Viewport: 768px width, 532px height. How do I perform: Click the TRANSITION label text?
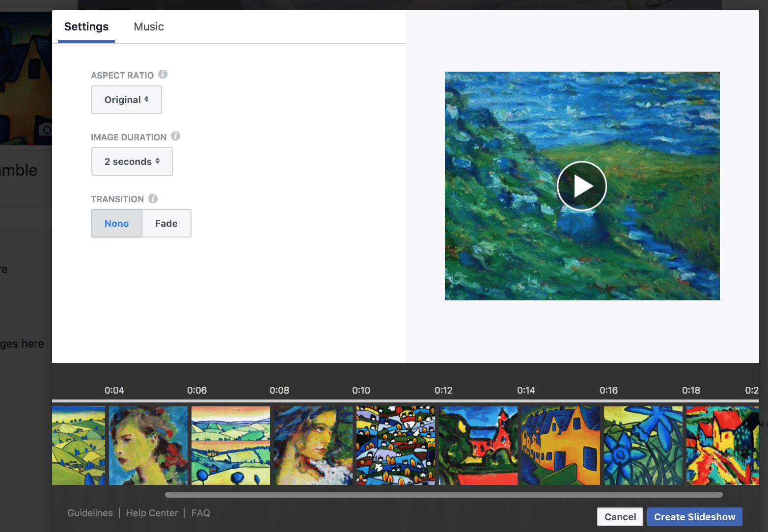click(x=117, y=199)
